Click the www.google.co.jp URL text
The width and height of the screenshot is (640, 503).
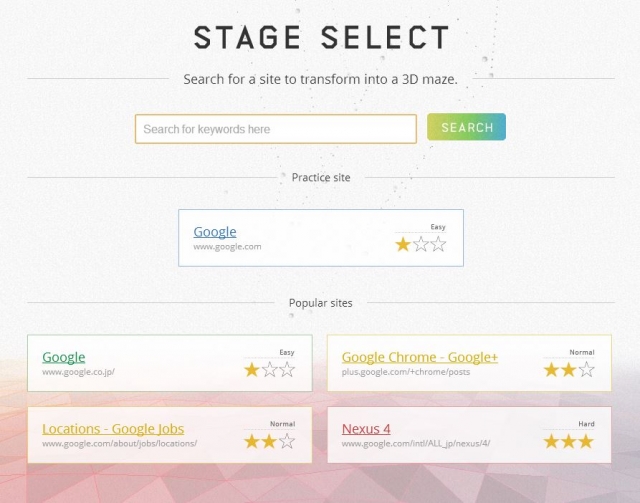(x=78, y=372)
